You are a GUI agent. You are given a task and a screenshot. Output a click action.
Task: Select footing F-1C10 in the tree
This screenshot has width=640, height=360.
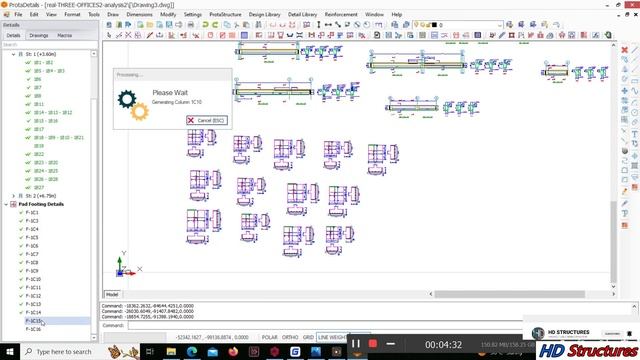(x=33, y=279)
